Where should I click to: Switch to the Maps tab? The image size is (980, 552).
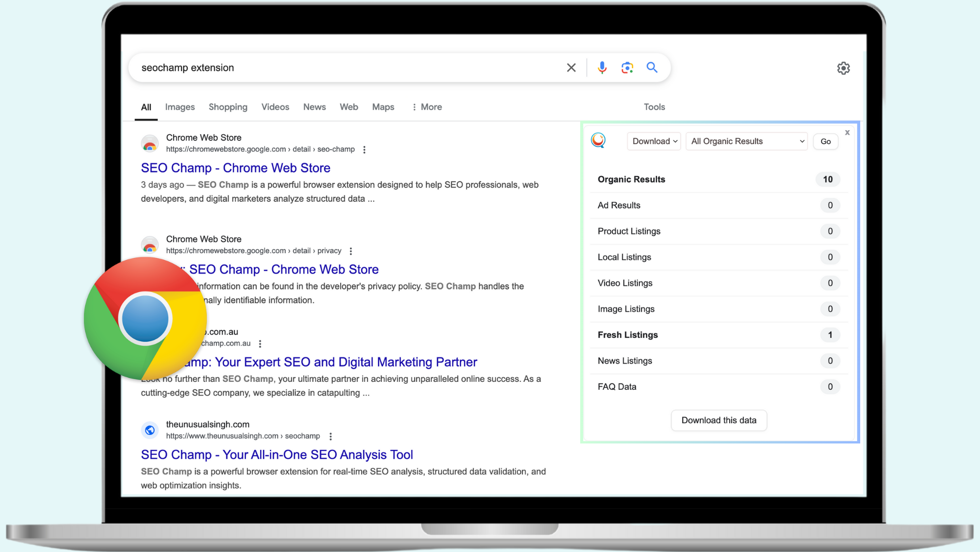[x=383, y=107]
